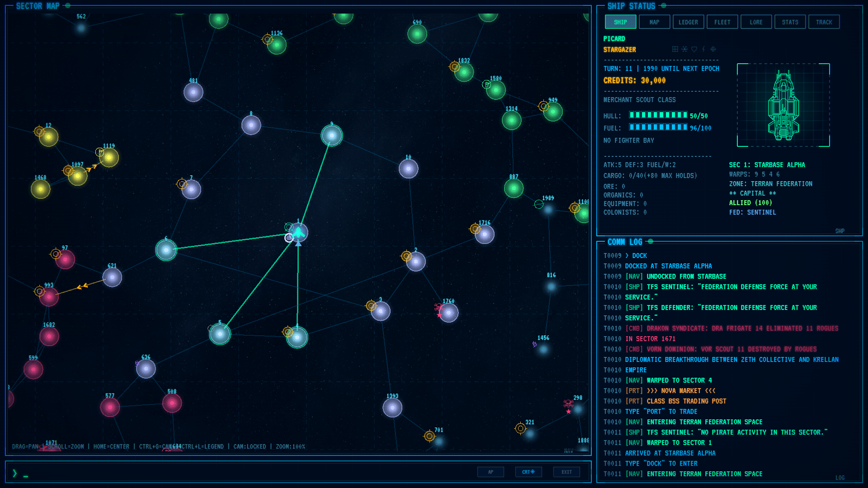Screen dimensions: 868x488
Task: Select sector node 1393 on the map
Action: coord(392,408)
